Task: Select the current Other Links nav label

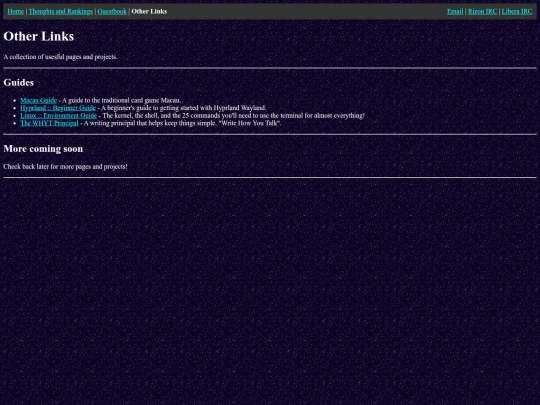Action: tap(149, 11)
